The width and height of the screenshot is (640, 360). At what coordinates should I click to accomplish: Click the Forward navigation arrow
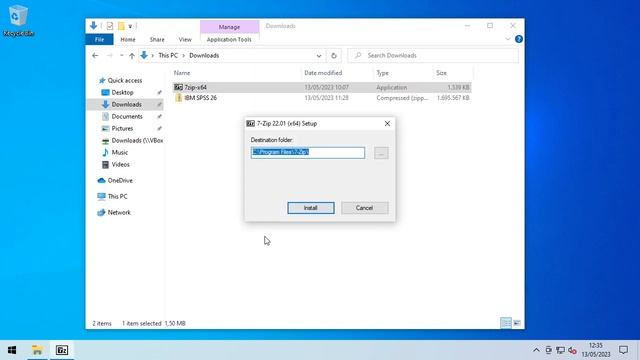coord(109,56)
